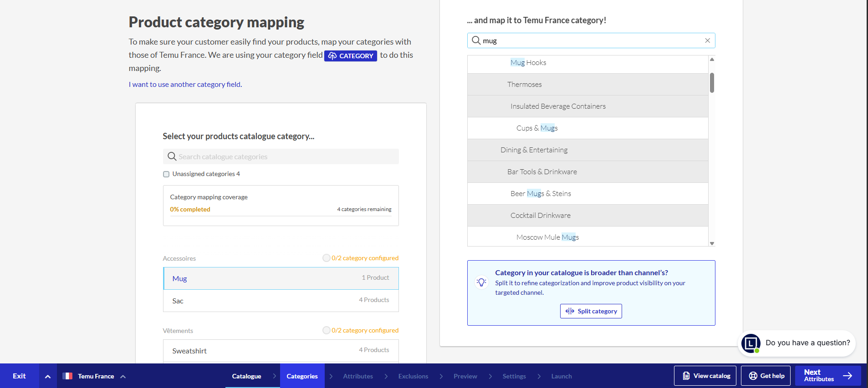Select the Sweatshirt catalogue category
The width and height of the screenshot is (868, 388).
click(281, 351)
